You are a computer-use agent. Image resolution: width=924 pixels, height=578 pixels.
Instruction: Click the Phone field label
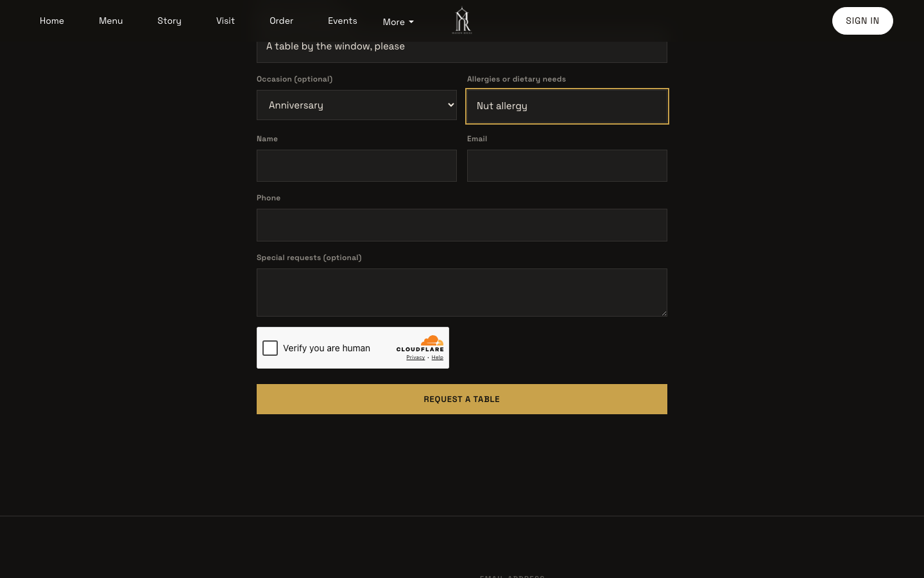pyautogui.click(x=268, y=198)
